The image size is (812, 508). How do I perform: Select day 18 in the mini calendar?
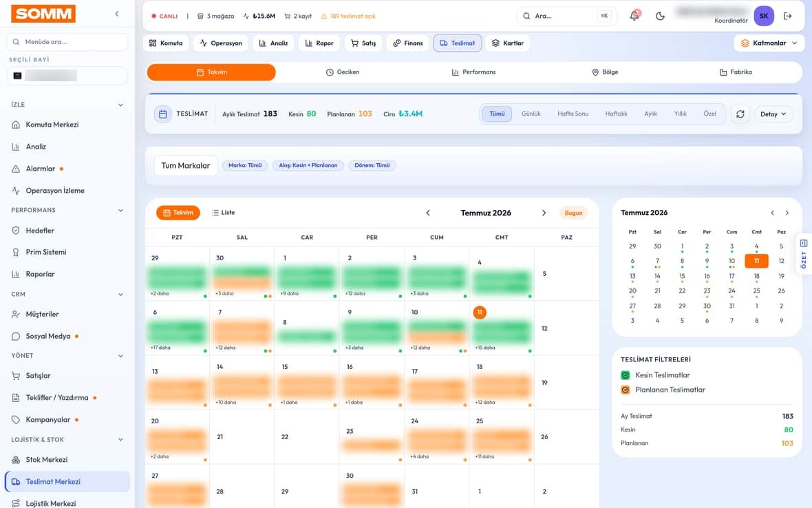click(x=756, y=277)
